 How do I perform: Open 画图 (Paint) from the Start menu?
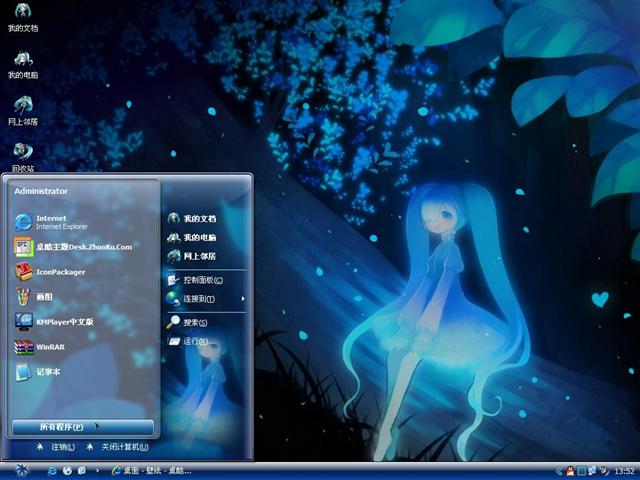point(44,297)
